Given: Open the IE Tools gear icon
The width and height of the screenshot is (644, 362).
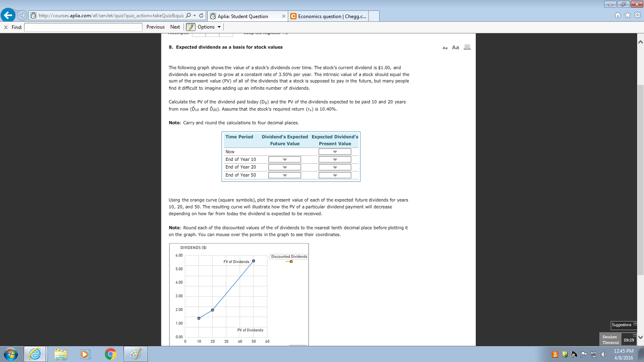Looking at the screenshot, I should [638, 15].
